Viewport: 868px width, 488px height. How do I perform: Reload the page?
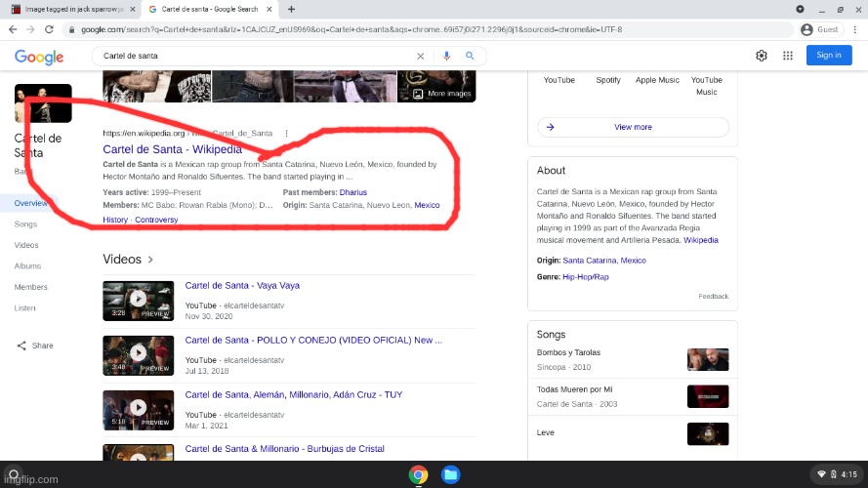pyautogui.click(x=49, y=29)
